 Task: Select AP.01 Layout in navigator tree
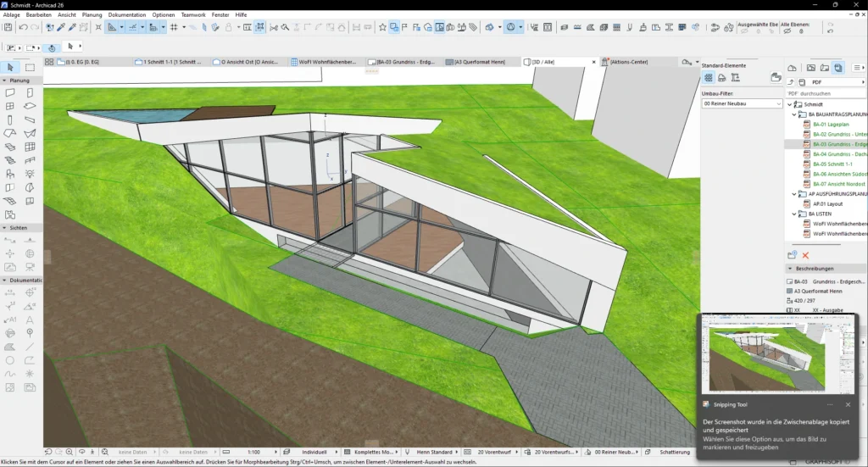[x=827, y=204]
